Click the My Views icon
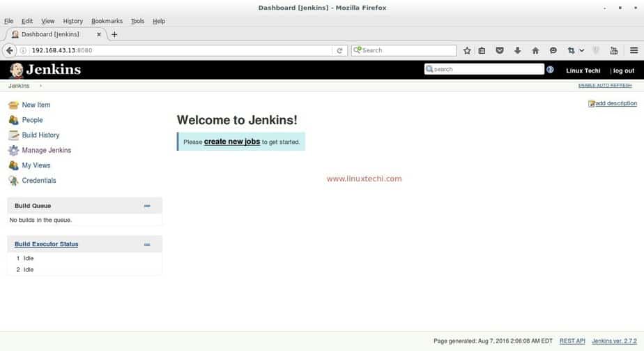 [13, 165]
